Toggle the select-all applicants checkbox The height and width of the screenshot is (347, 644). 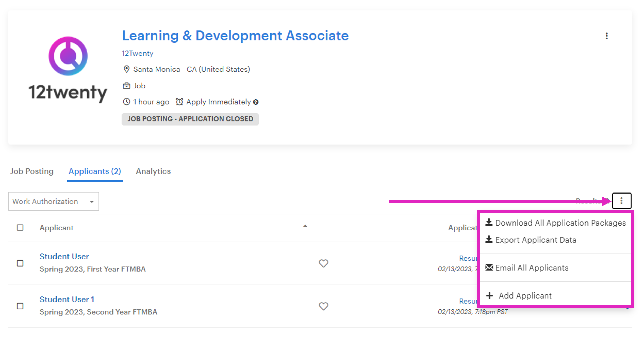[x=20, y=228]
